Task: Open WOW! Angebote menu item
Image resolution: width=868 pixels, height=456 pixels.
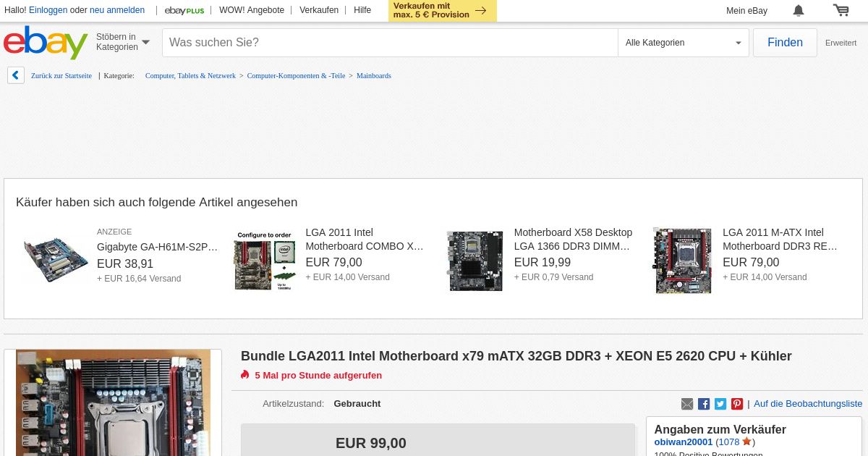Action: [x=252, y=10]
